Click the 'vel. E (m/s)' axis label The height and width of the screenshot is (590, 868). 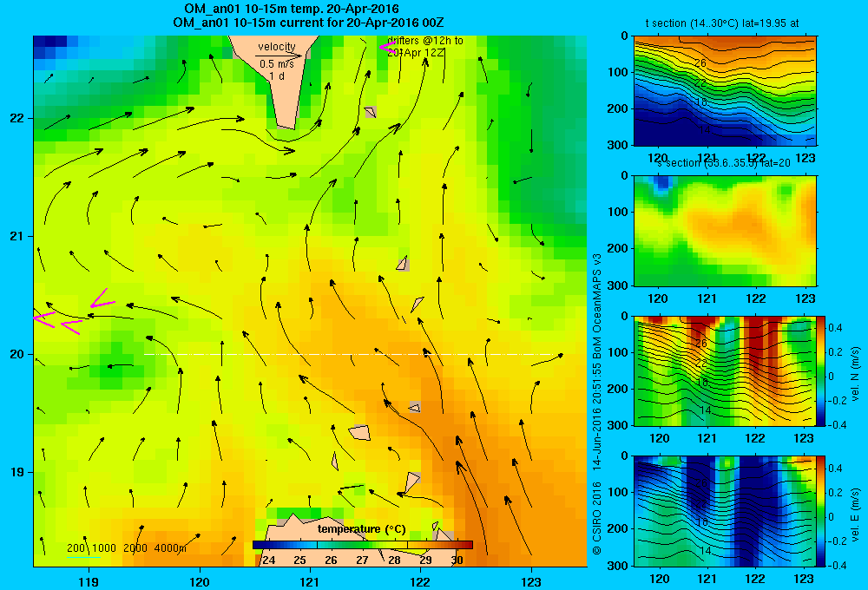pyautogui.click(x=857, y=515)
